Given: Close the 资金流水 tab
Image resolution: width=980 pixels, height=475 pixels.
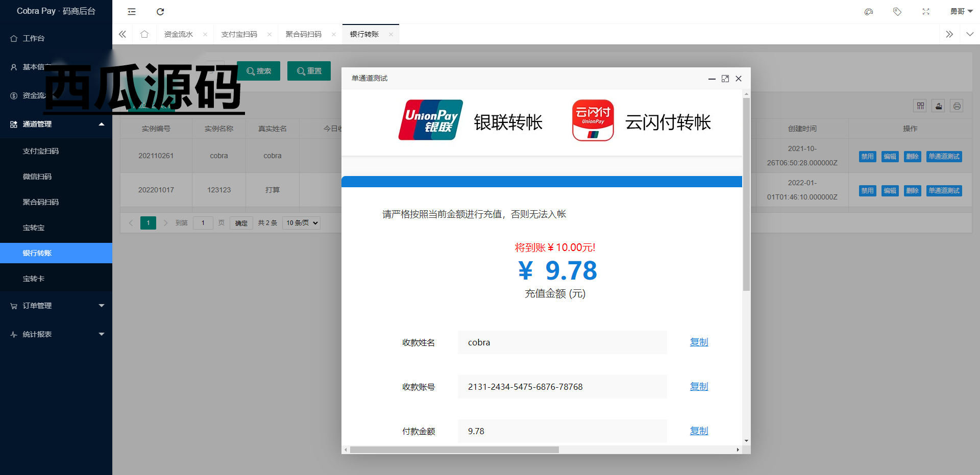Looking at the screenshot, I should pos(205,34).
